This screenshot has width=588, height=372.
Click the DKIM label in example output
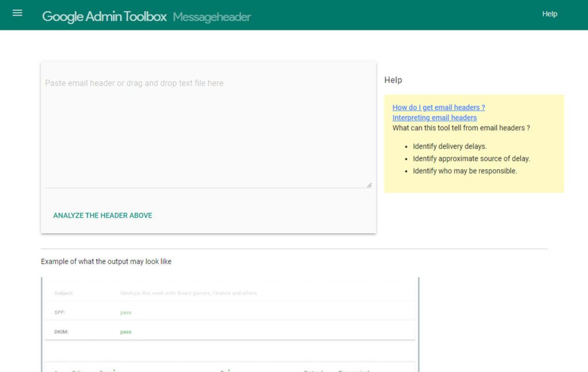pos(61,332)
